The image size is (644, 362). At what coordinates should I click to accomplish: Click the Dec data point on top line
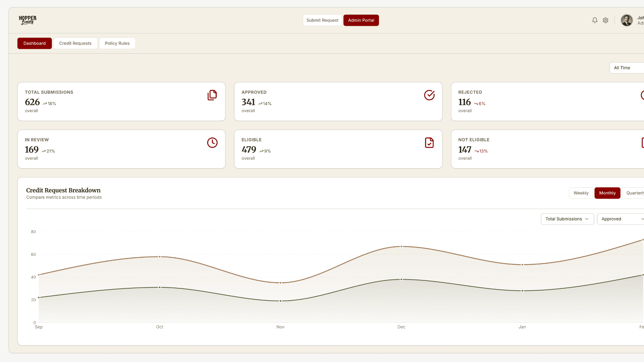tap(401, 247)
